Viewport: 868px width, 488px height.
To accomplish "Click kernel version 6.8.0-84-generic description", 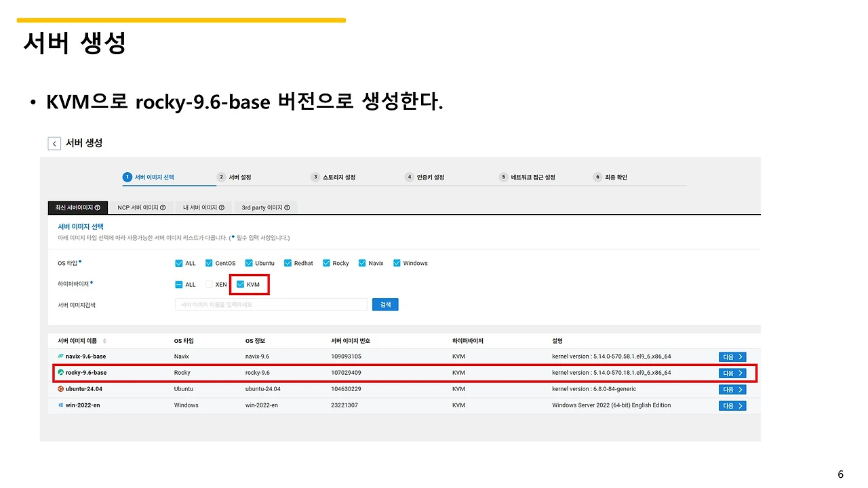I will (x=594, y=389).
